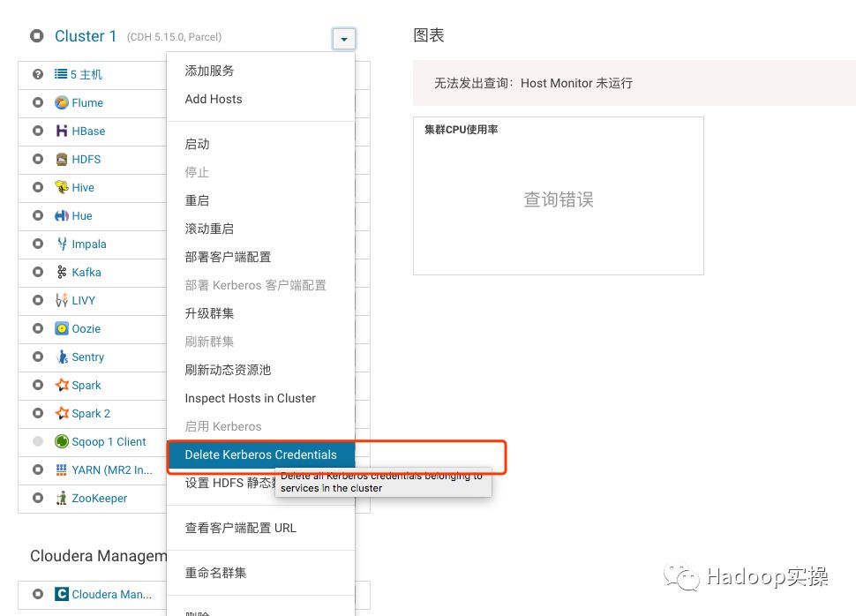Click the ZooKeeper service icon
This screenshot has width=856, height=616.
pos(62,498)
